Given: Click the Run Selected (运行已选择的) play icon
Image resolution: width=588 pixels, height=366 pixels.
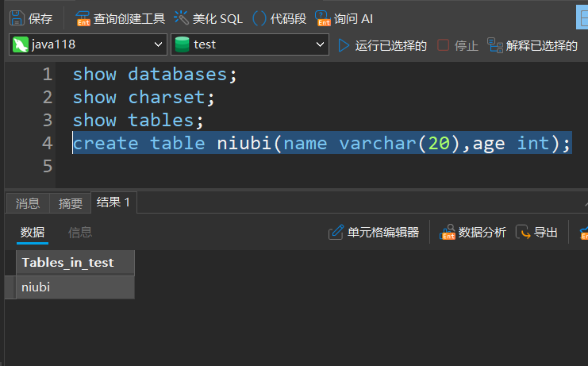Looking at the screenshot, I should tap(344, 45).
